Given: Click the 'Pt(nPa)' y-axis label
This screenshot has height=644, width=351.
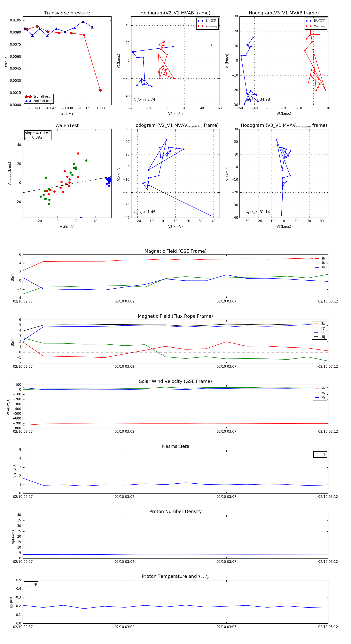Looking at the screenshot, I should tap(6, 61).
